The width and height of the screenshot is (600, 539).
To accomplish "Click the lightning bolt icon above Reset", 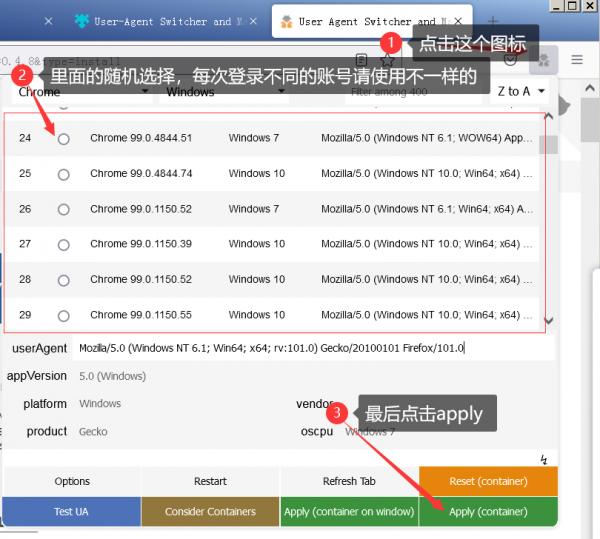I will 543,460.
